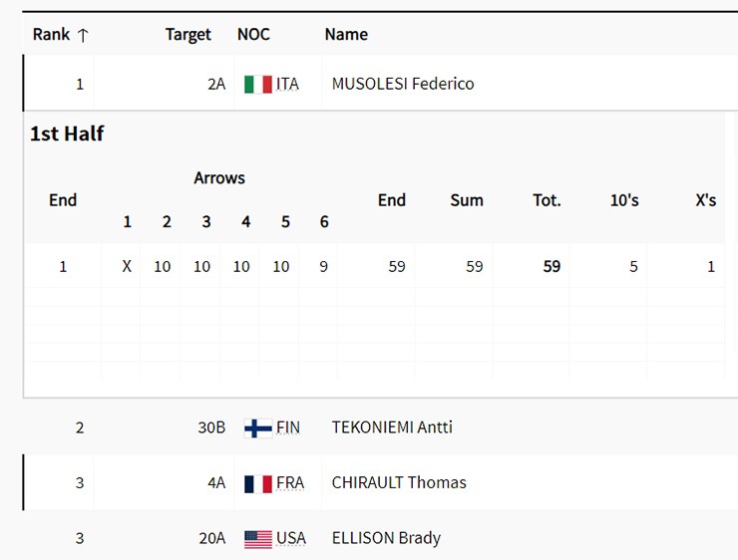Collapse the MUSOLESI Federico row

click(403, 85)
